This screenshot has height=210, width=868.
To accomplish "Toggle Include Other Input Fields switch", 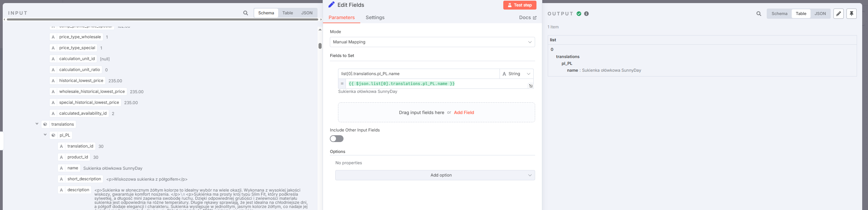I will coord(337,139).
